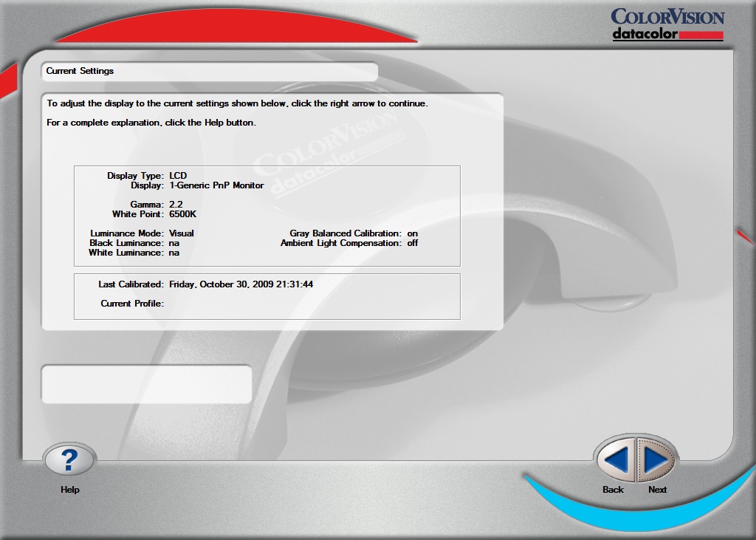756x540 pixels.
Task: Click the 'Ambient Light Compensation:' label
Action: pos(341,243)
